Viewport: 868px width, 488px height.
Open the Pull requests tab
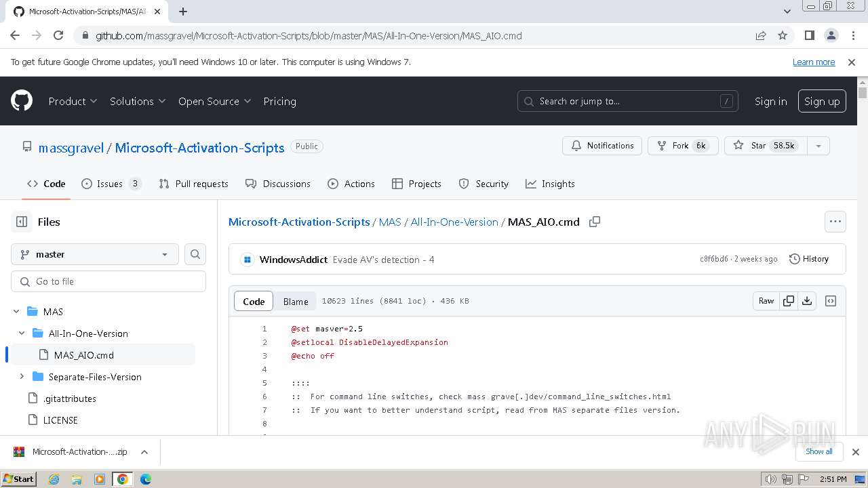coord(193,184)
